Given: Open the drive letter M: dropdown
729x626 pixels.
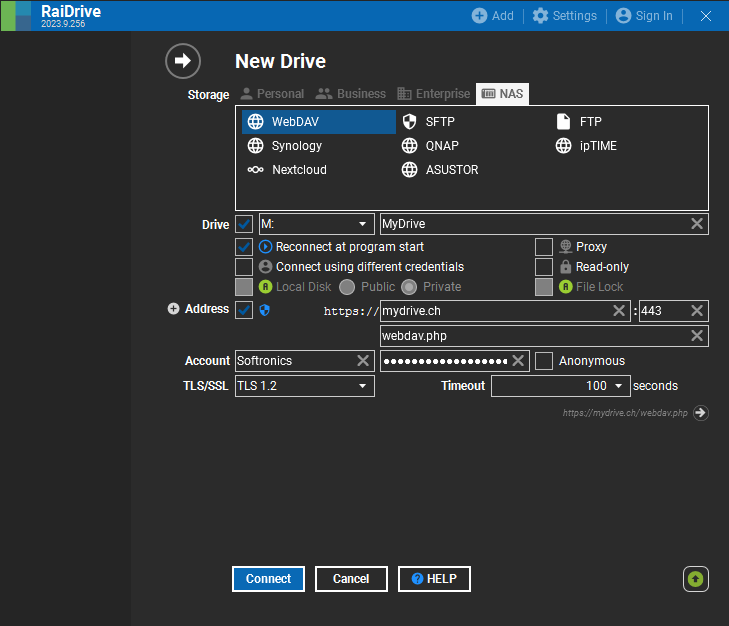Looking at the screenshot, I should 317,224.
